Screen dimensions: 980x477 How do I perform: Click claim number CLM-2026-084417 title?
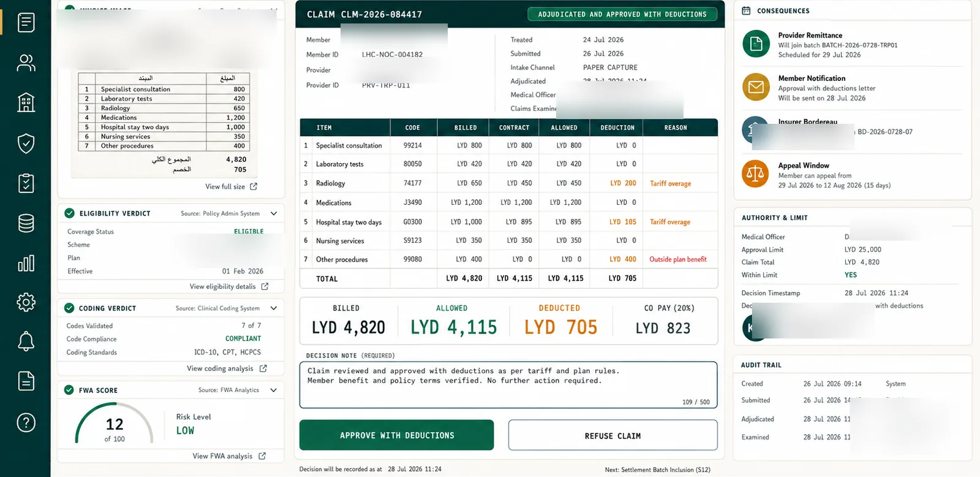(364, 14)
